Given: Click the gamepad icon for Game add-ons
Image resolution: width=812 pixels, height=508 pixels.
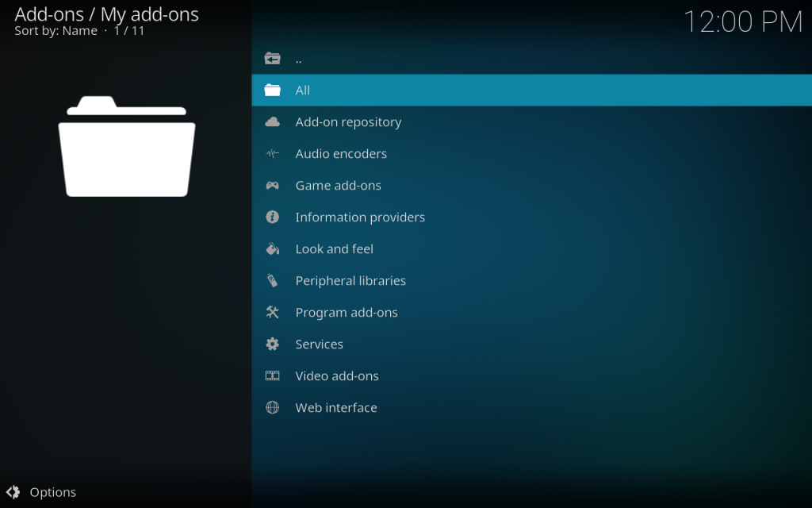Looking at the screenshot, I should (272, 186).
